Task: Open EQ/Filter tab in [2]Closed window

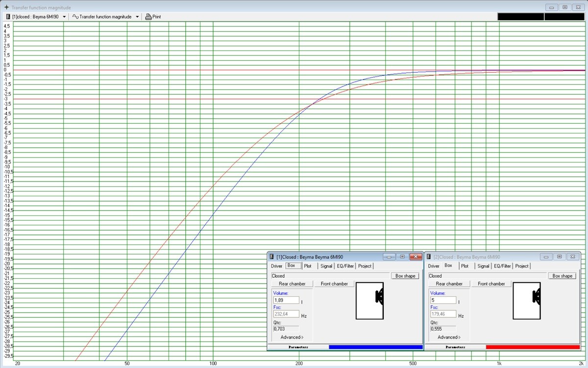Action: tap(502, 266)
